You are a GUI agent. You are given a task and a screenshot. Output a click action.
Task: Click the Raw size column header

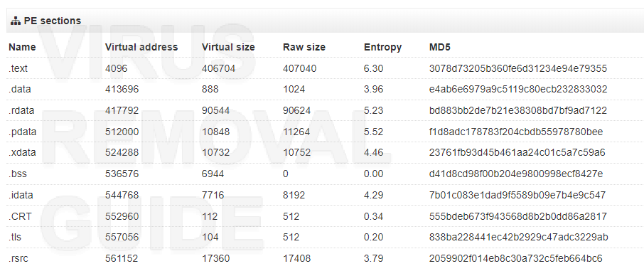click(304, 47)
